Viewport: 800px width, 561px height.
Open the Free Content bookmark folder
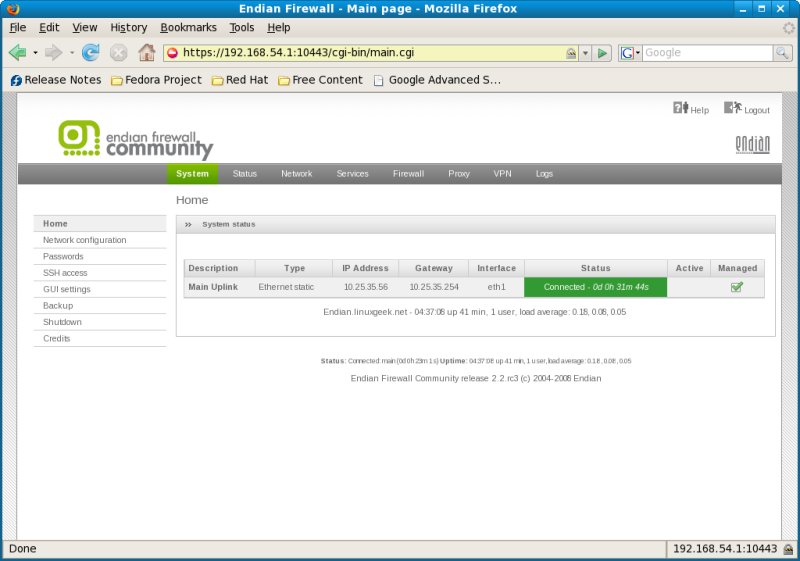pyautogui.click(x=320, y=80)
